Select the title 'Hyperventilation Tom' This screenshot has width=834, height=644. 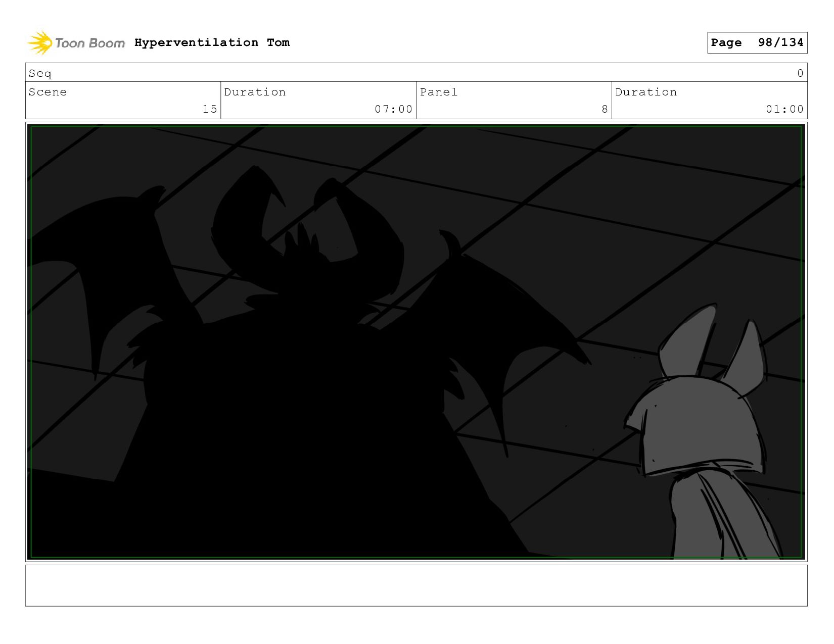[212, 42]
